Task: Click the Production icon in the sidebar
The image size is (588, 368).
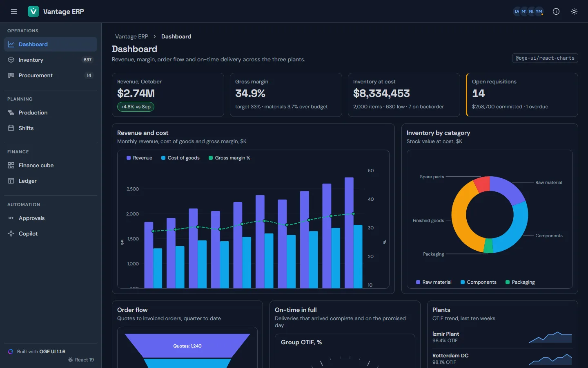Action: point(11,112)
